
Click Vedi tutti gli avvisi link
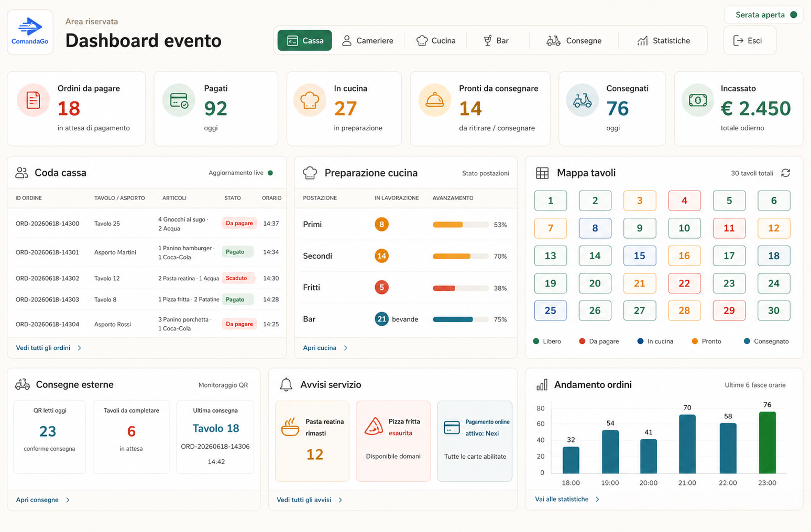coord(309,500)
